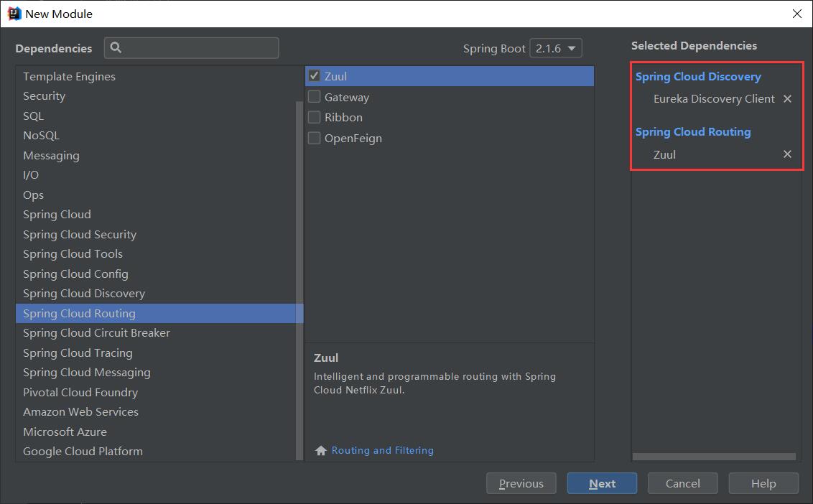This screenshot has height=504, width=813.
Task: Open Help for this dialog
Action: 763,483
